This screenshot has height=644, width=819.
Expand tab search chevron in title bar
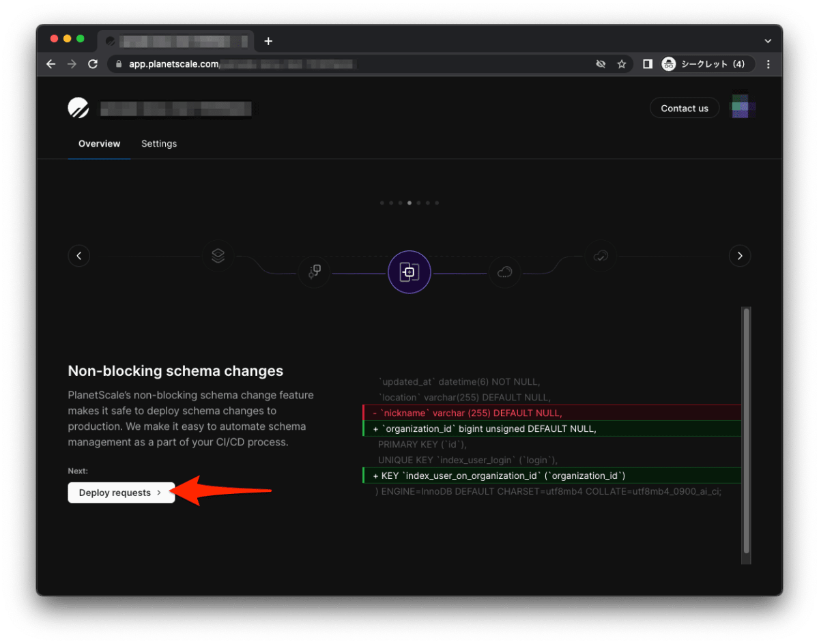768,41
